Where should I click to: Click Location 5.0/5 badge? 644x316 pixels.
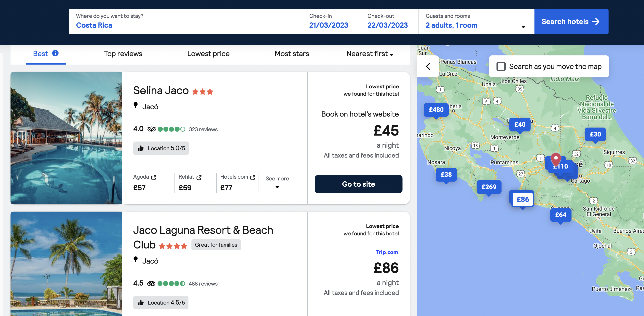coord(161,148)
